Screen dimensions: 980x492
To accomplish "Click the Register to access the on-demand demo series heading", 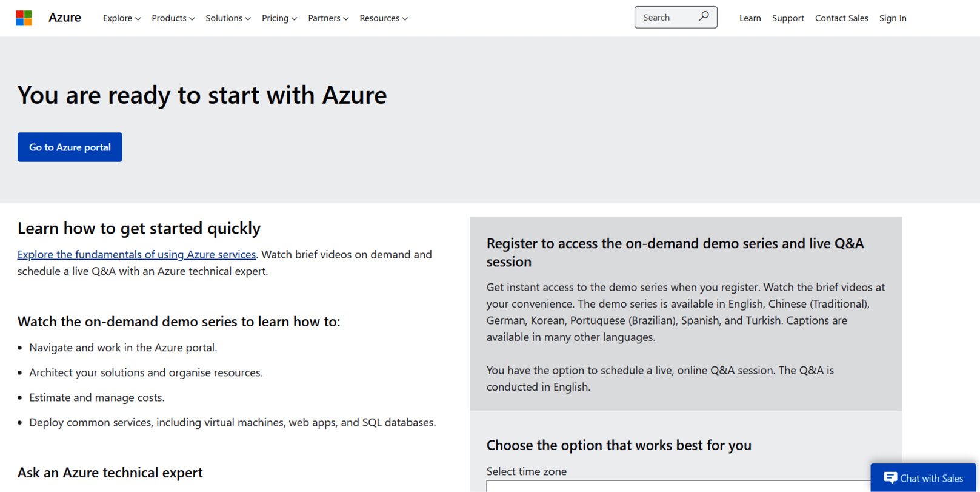I will click(675, 252).
